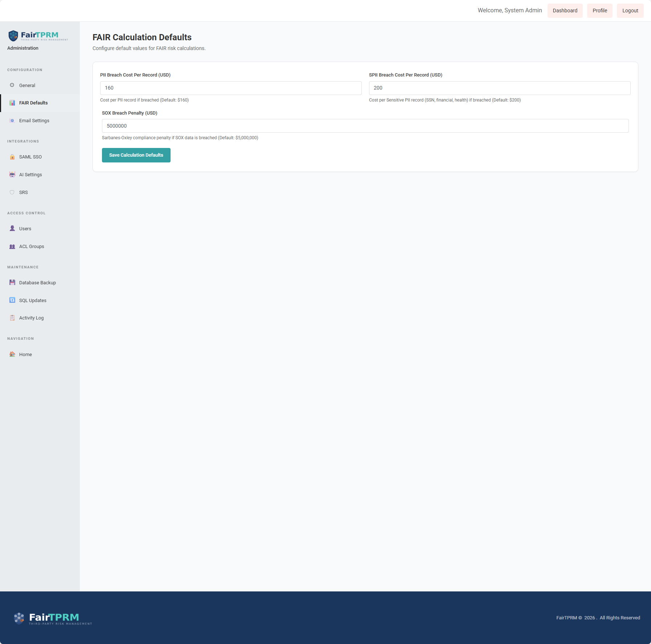This screenshot has width=651, height=644.
Task: Click the SQL Updates refresh icon
Action: click(x=12, y=300)
